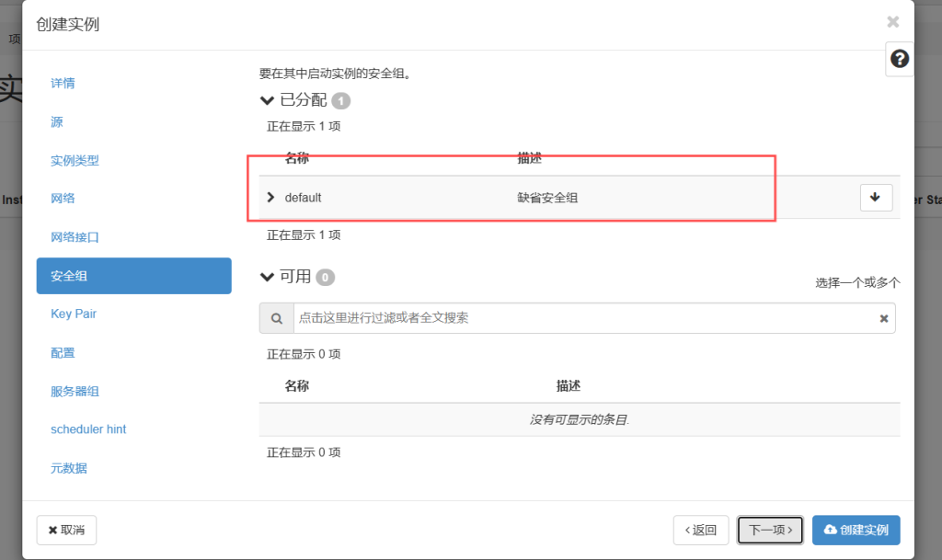Clear the filter field using x icon
Screen dimensions: 942x560
pos(884,318)
